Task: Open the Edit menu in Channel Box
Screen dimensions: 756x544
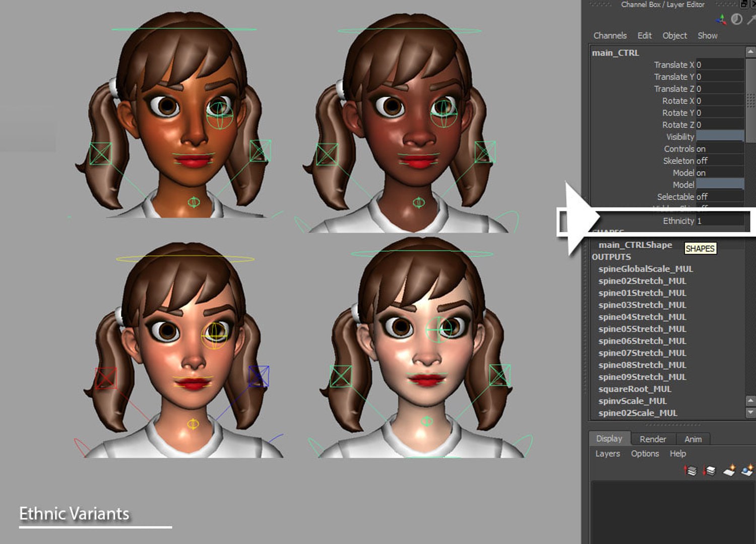Action: point(645,35)
